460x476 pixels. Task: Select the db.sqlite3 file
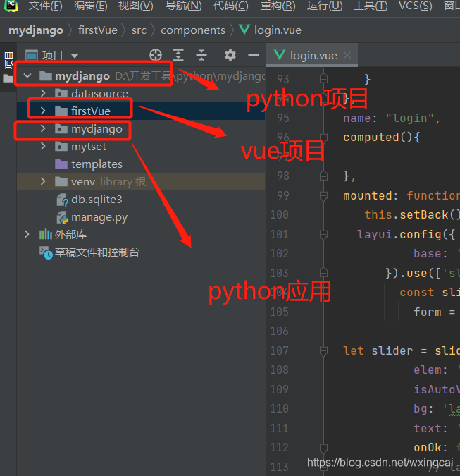pos(141,199)
